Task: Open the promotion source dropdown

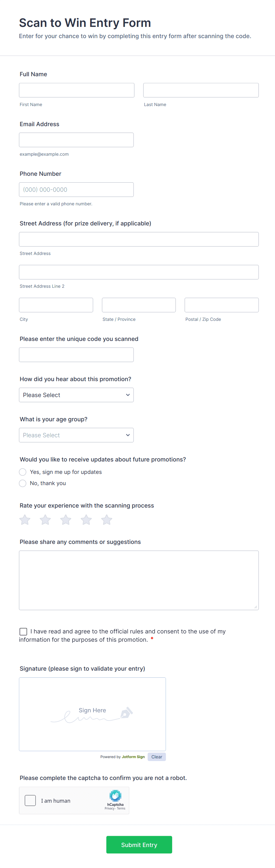Action: (x=76, y=395)
